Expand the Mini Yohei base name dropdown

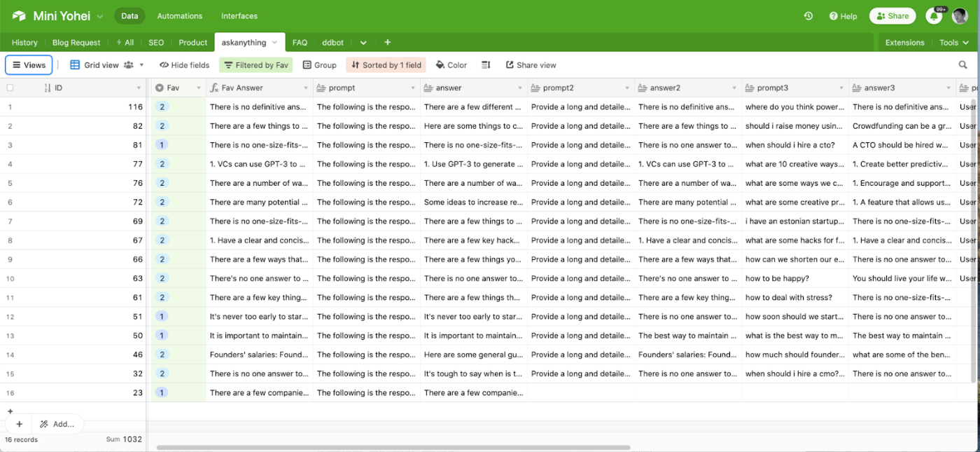click(99, 16)
